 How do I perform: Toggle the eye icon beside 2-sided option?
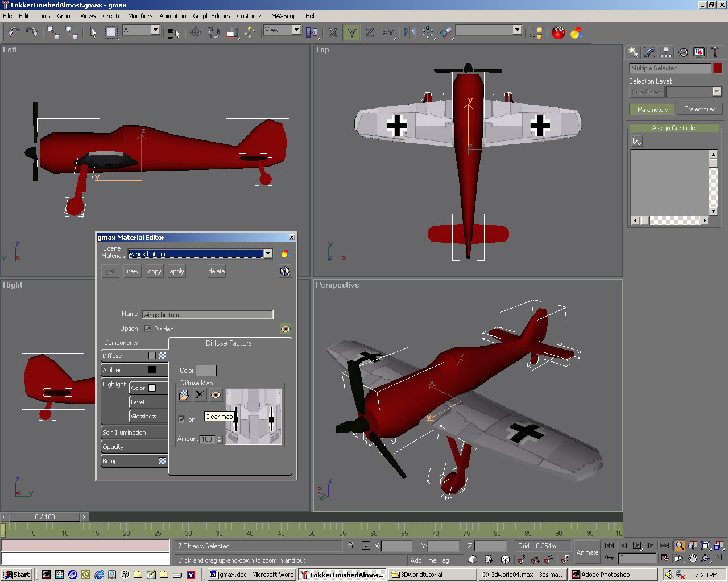pos(286,329)
